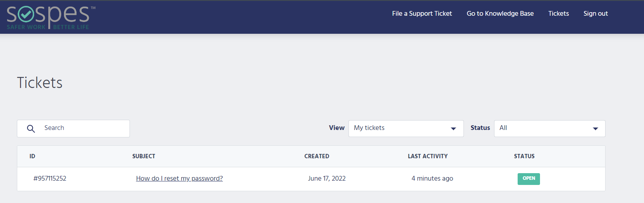Expand the View dropdown arrow

pyautogui.click(x=453, y=129)
